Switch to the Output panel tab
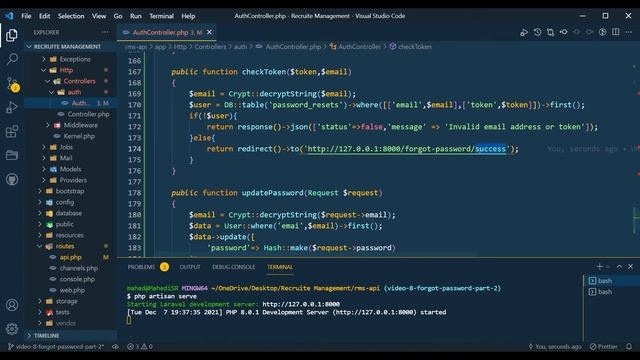Viewport: 640px width, 360px height. [x=190, y=267]
